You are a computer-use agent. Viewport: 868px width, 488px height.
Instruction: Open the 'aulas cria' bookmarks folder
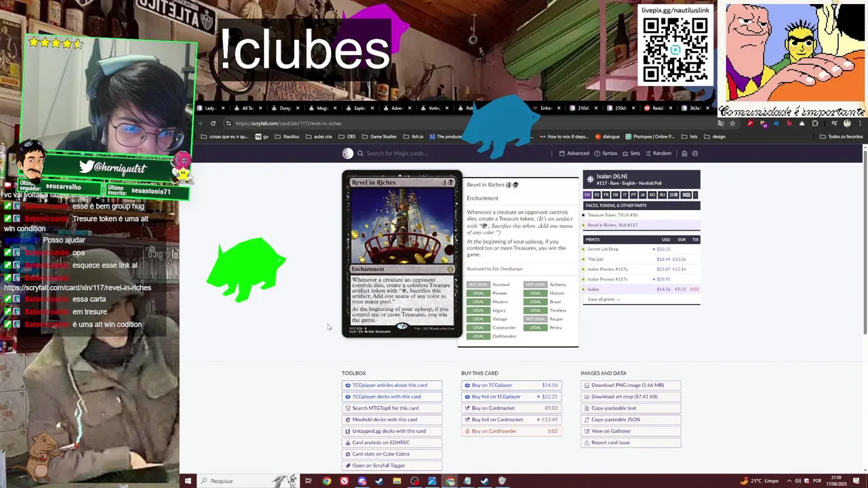[x=319, y=136]
